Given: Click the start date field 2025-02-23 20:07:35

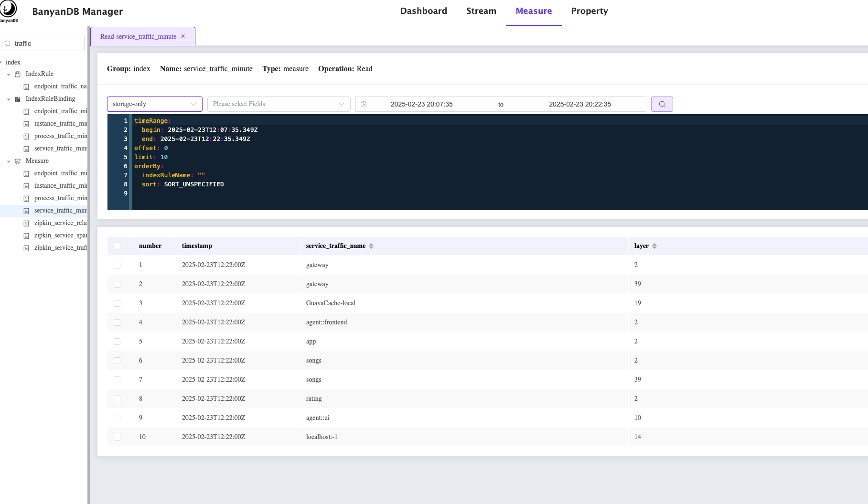Looking at the screenshot, I should pyautogui.click(x=421, y=104).
